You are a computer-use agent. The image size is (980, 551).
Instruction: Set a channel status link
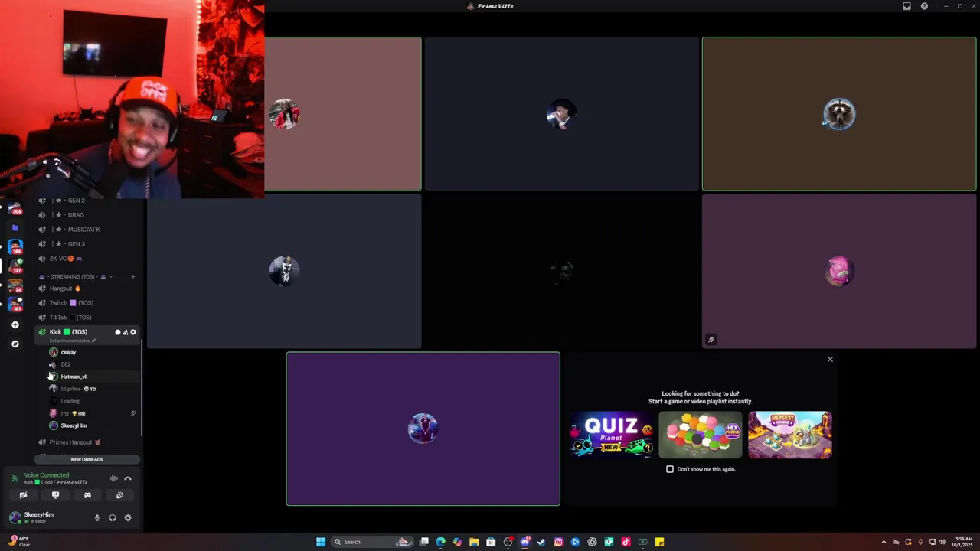coord(72,341)
